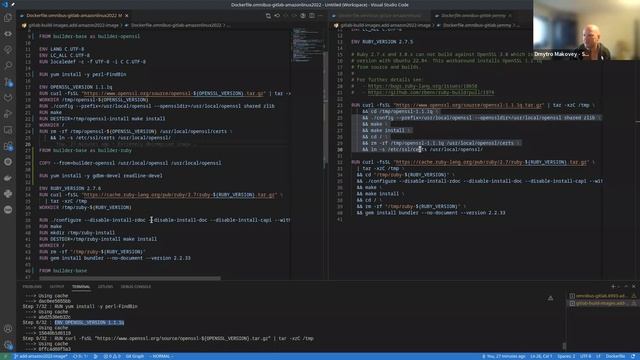Click blame info 'You, 27 minutes ago'
The image size is (640, 360).
(504, 356)
